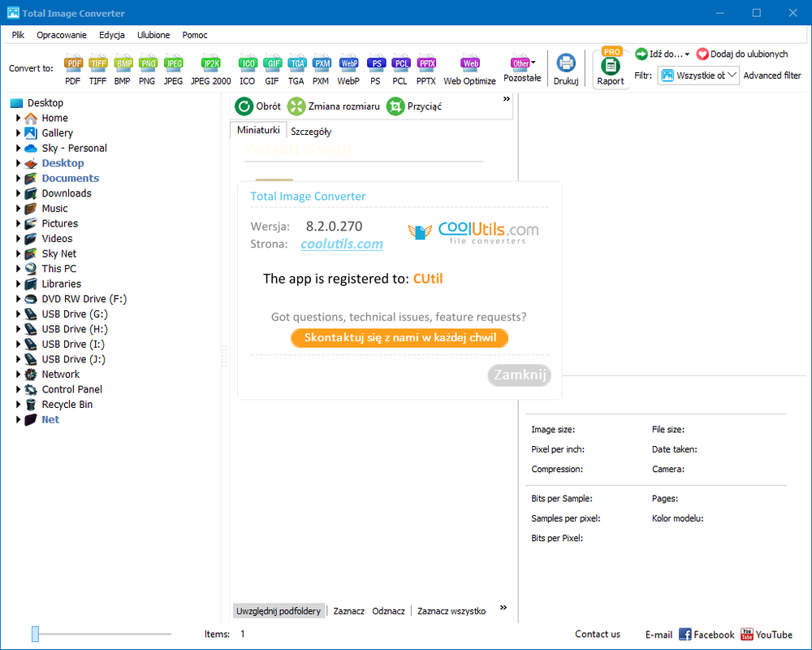
Task: Click the Zaznacz button
Action: click(348, 611)
